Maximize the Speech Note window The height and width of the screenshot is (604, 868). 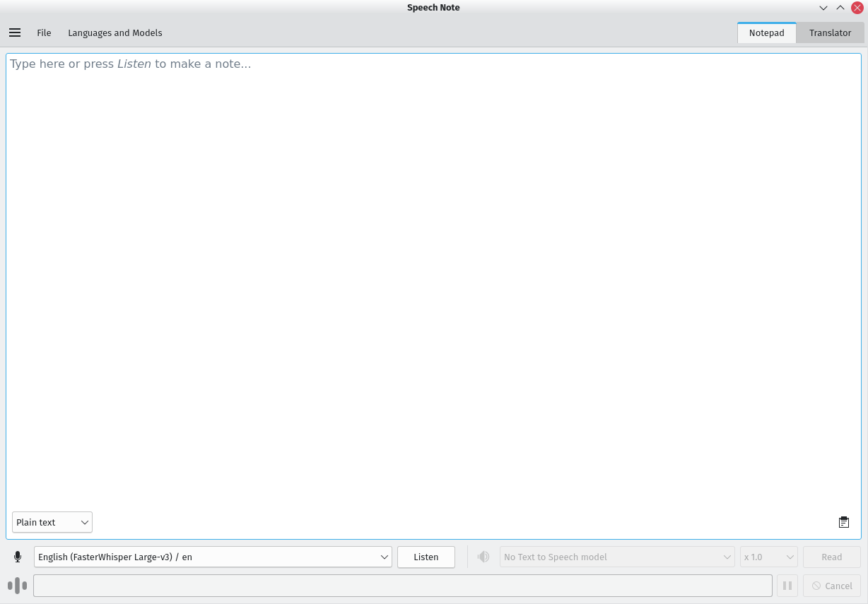840,8
